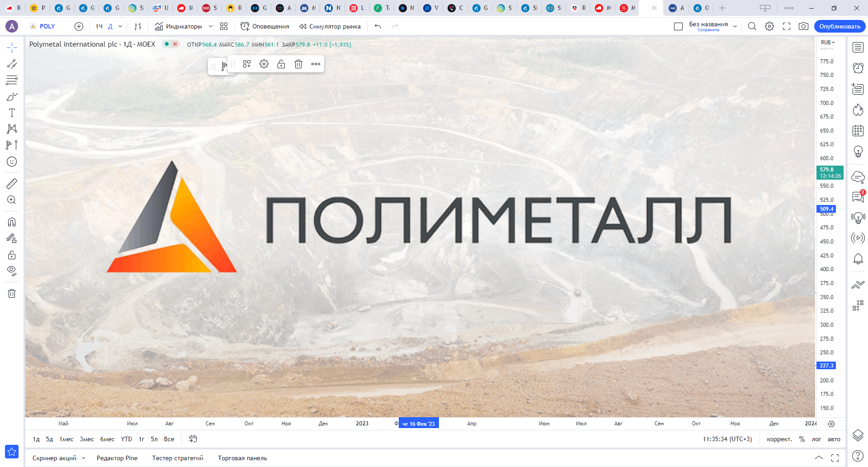
Task: Delete selected drawing with floating trash icon
Action: (298, 64)
